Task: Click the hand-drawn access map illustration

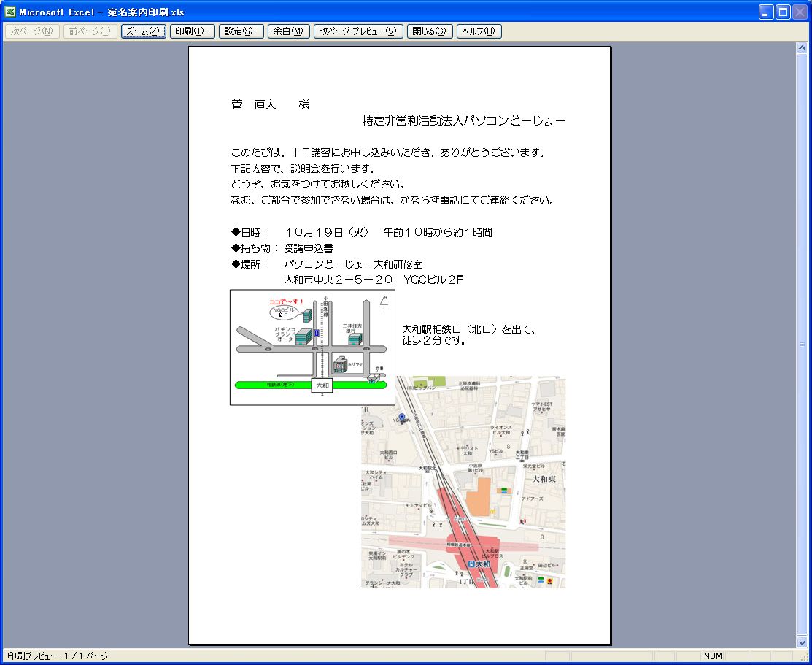Action: tap(312, 347)
